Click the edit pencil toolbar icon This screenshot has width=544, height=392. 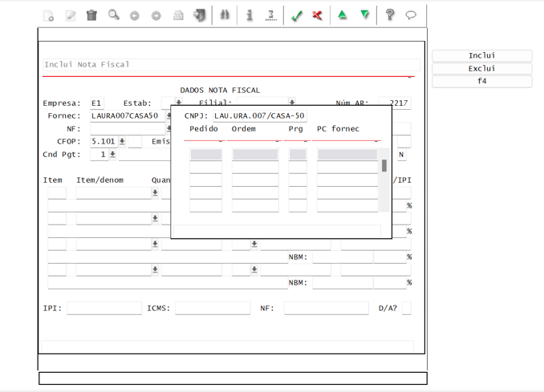point(71,15)
